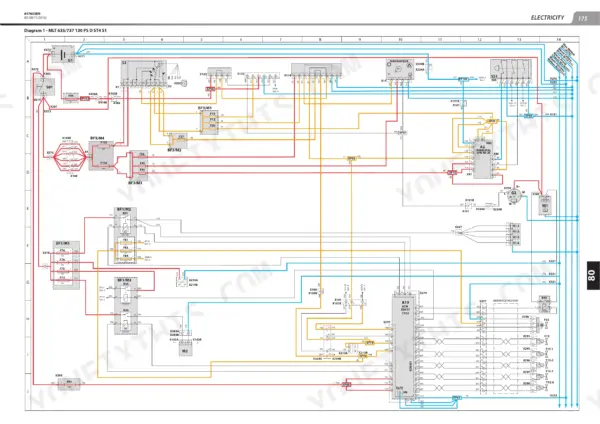
Task: Click the G2 alternator circle symbol
Action: click(513, 196)
